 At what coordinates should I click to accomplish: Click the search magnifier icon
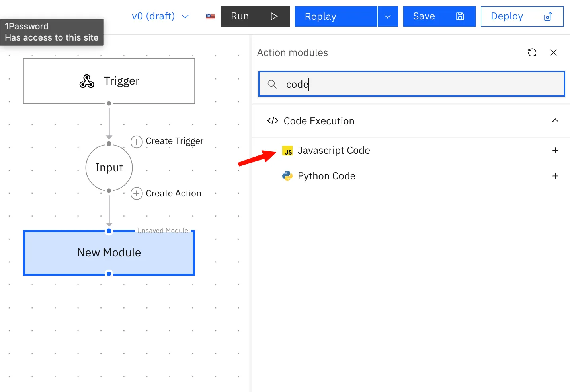pyautogui.click(x=272, y=84)
